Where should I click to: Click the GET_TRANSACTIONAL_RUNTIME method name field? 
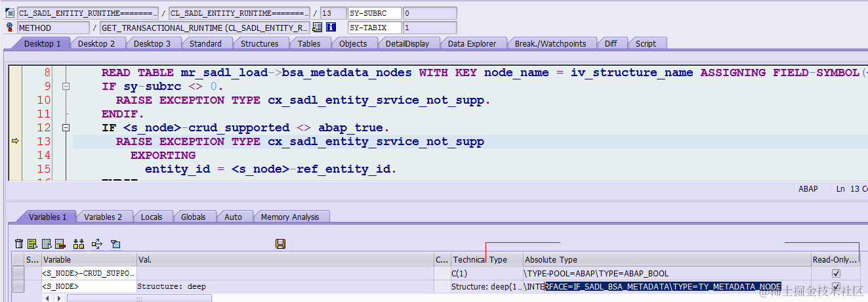click(205, 28)
